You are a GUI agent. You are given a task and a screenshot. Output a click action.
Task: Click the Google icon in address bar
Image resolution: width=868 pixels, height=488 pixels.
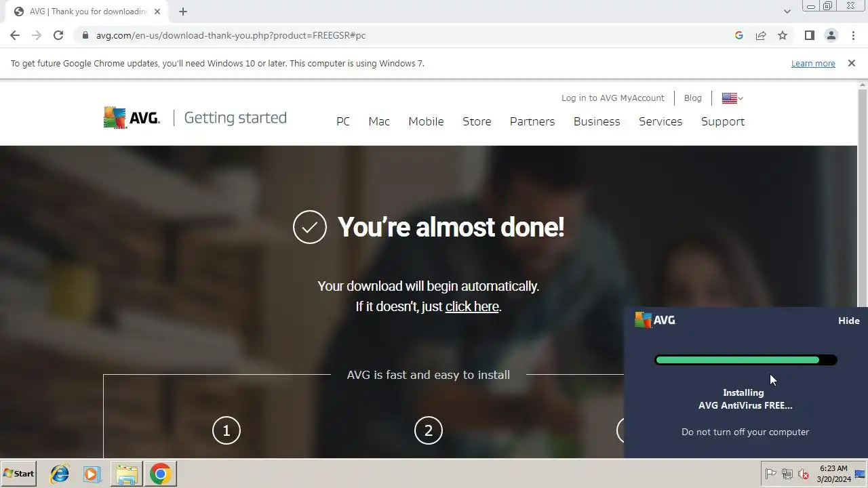coord(739,35)
